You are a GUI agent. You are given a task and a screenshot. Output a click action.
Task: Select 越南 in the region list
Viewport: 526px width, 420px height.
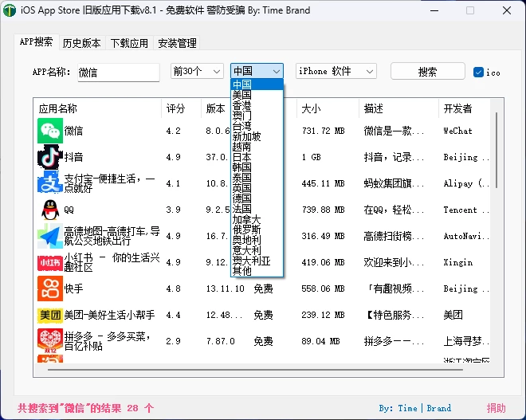[x=257, y=147]
